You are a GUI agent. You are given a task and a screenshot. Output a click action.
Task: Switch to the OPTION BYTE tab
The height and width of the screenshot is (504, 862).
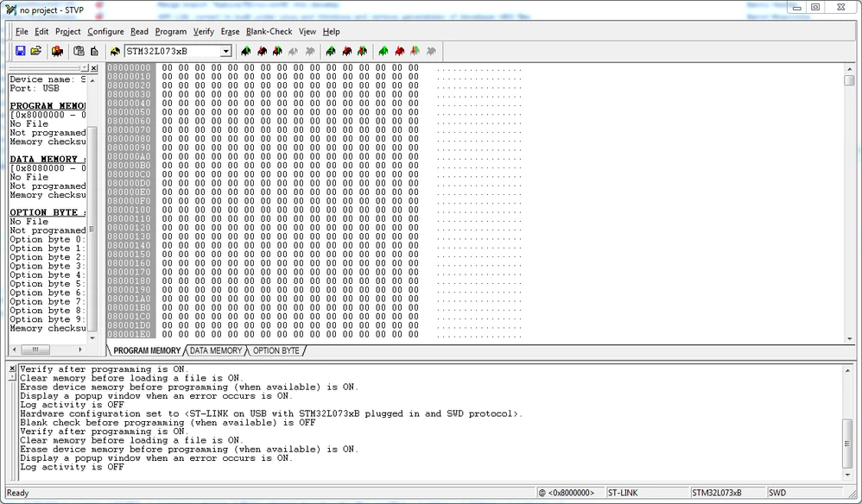(x=276, y=350)
